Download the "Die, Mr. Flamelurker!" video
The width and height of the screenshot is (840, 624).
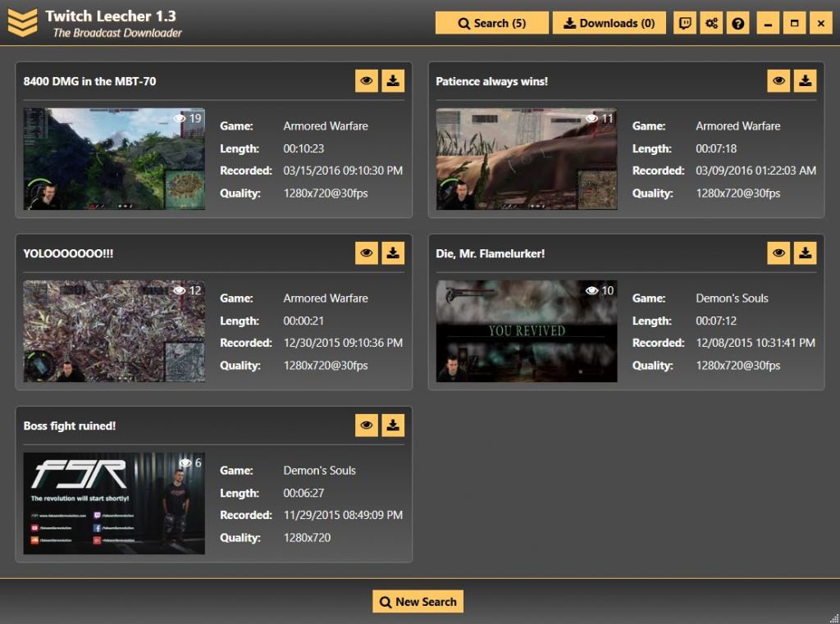pyautogui.click(x=806, y=253)
